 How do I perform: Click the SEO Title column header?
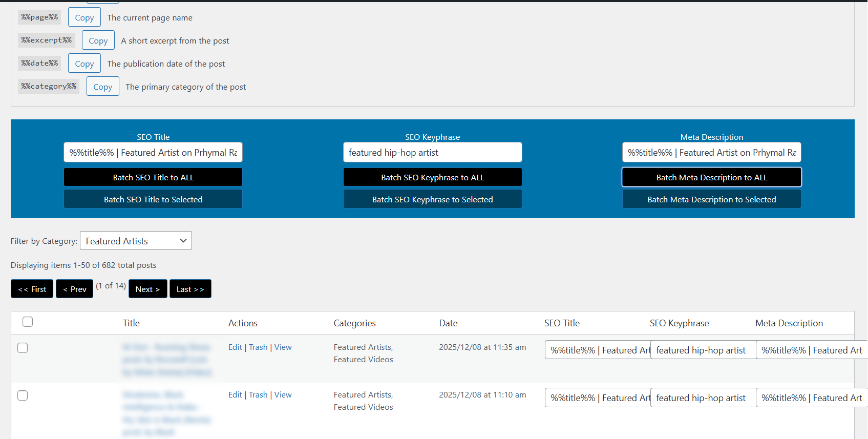[562, 323]
